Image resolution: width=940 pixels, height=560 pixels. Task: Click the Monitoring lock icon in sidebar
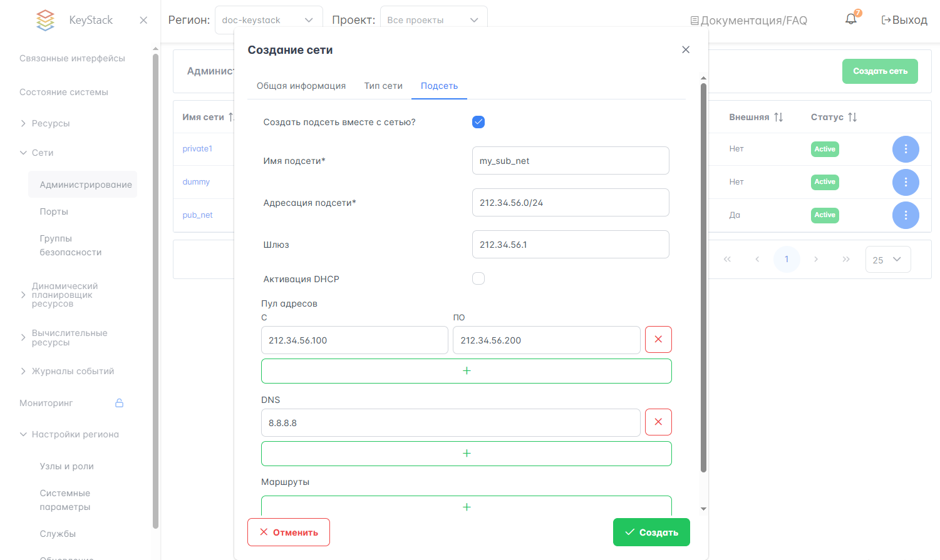pos(119,403)
